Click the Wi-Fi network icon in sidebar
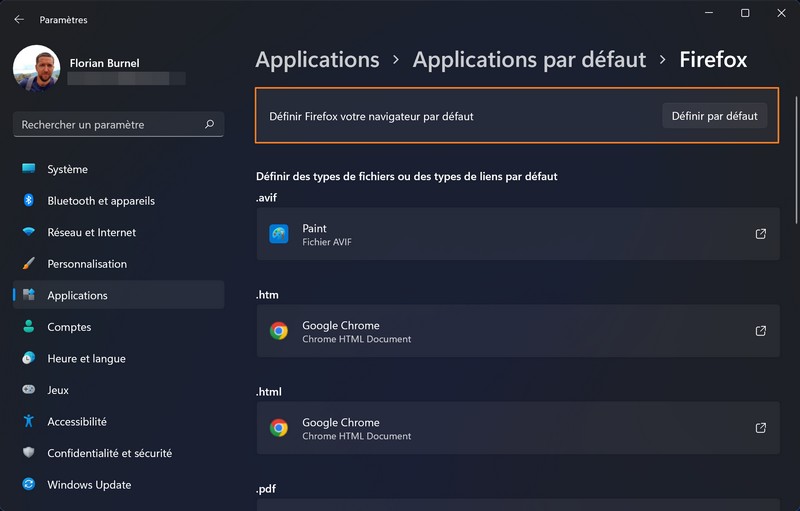The height and width of the screenshot is (511, 800). [29, 232]
